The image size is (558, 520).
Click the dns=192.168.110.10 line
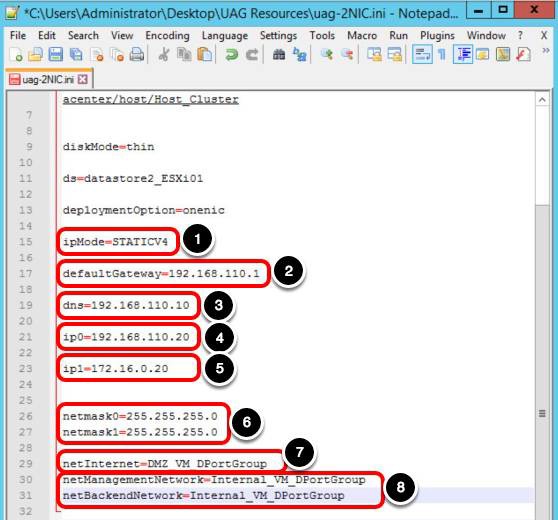tap(126, 305)
